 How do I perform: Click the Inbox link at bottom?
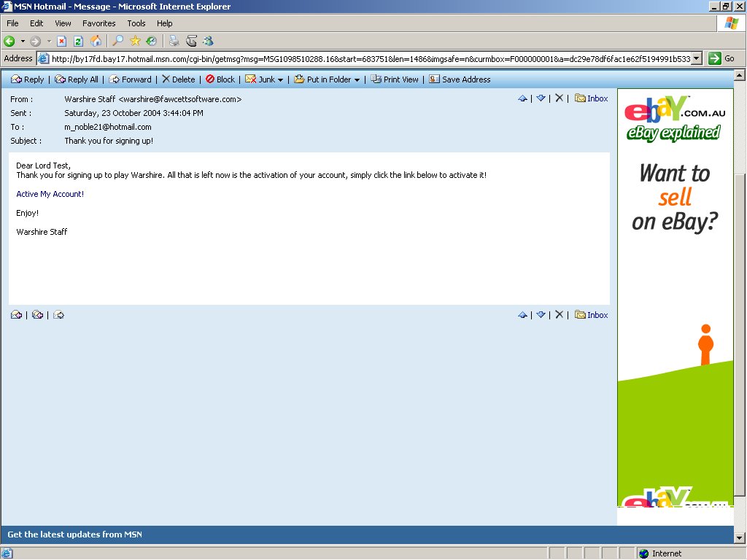[x=597, y=315]
